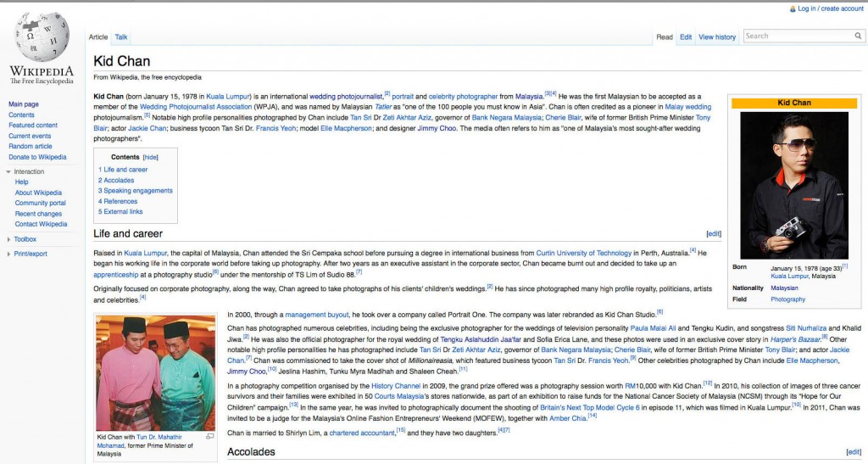Open chartered accountant link
Image resolution: width=868 pixels, height=464 pixels.
tap(362, 433)
